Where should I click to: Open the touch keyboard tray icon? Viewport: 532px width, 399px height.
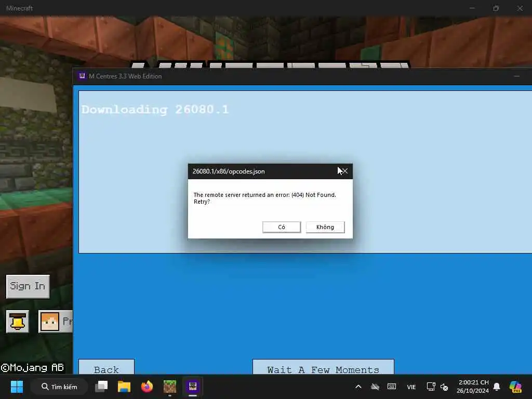(x=392, y=387)
